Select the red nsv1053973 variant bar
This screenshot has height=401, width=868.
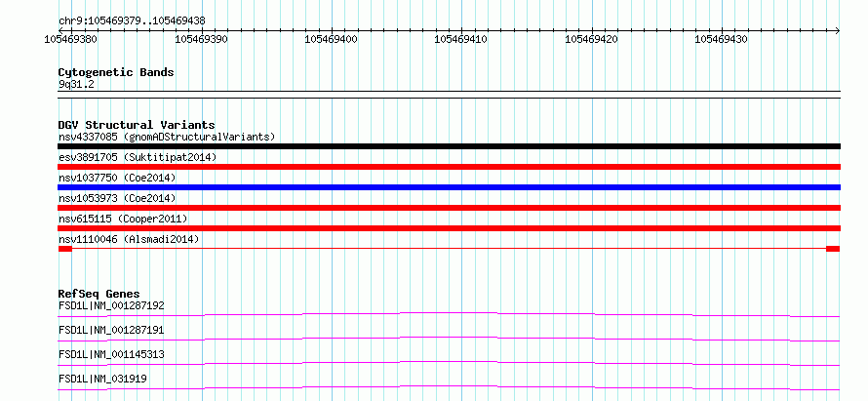click(449, 208)
